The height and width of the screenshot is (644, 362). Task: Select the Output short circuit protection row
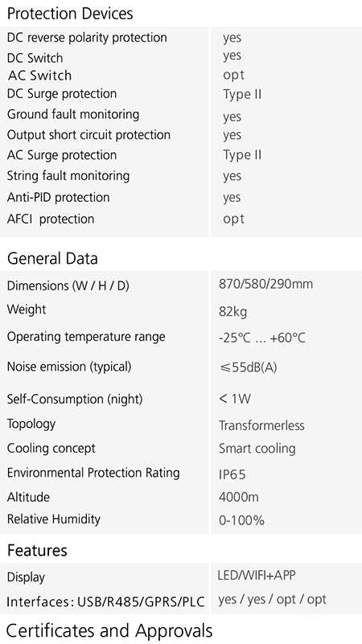click(181, 135)
